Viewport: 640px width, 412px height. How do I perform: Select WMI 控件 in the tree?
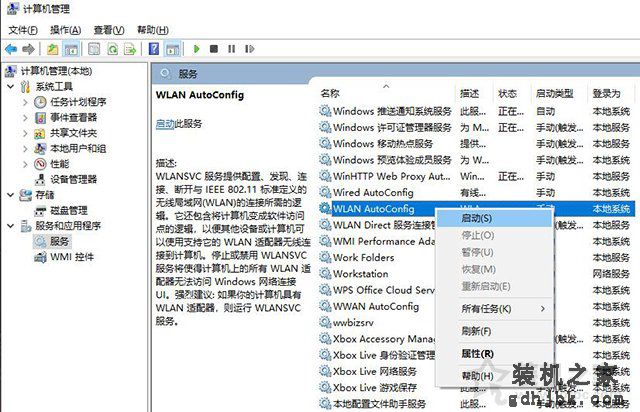tap(64, 257)
